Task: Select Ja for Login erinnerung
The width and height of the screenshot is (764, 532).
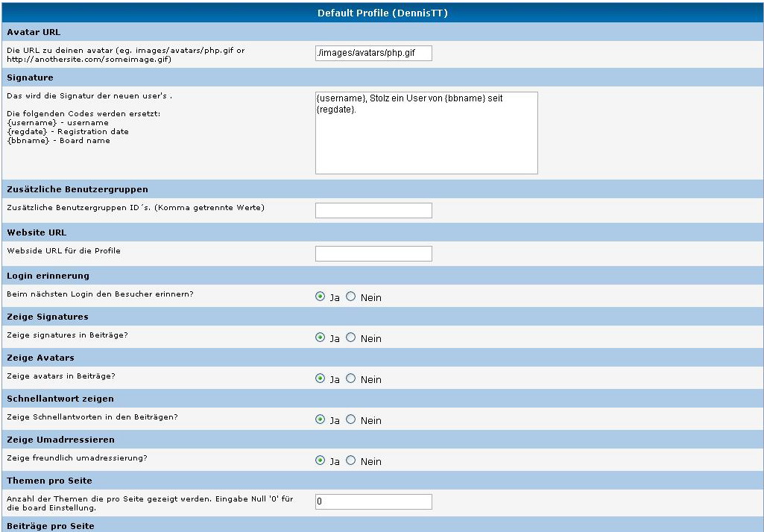Action: [x=320, y=297]
